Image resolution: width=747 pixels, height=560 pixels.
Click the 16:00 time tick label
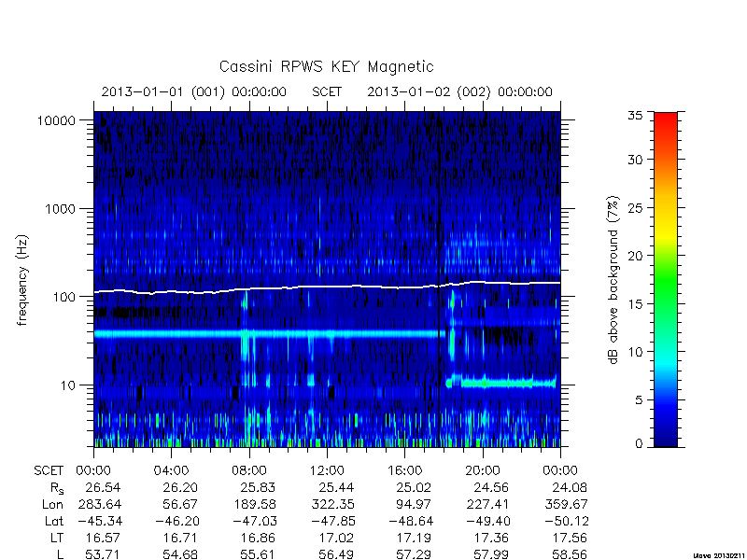click(404, 471)
